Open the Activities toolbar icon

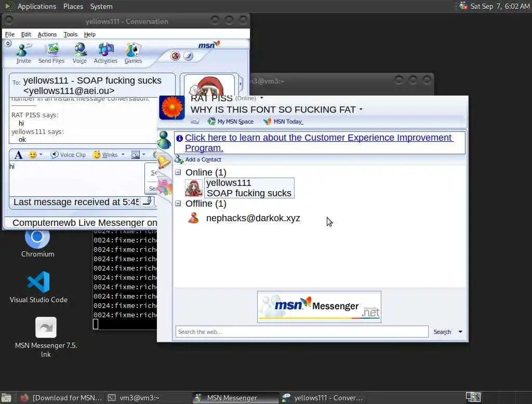pos(105,53)
